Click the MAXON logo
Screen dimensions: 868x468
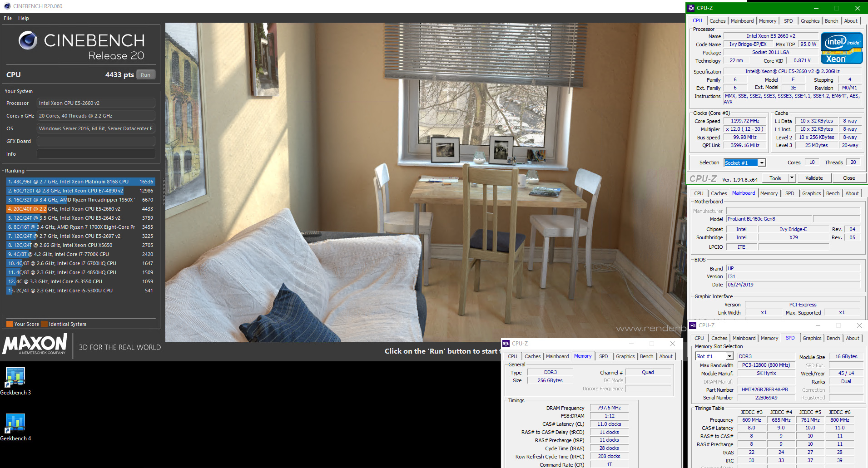point(35,344)
